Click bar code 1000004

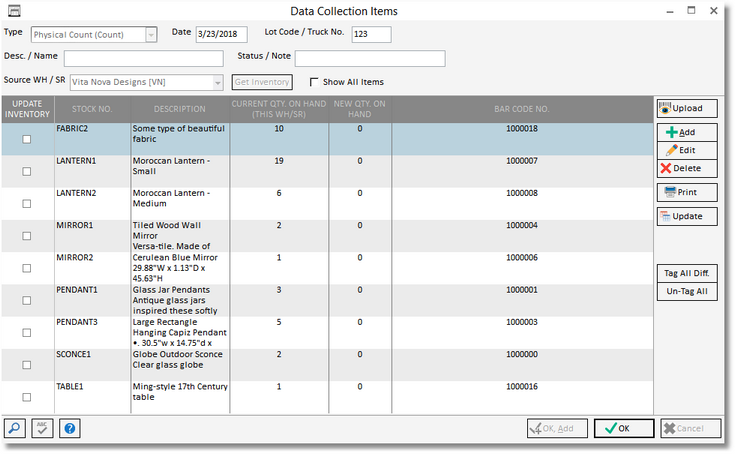[522, 225]
